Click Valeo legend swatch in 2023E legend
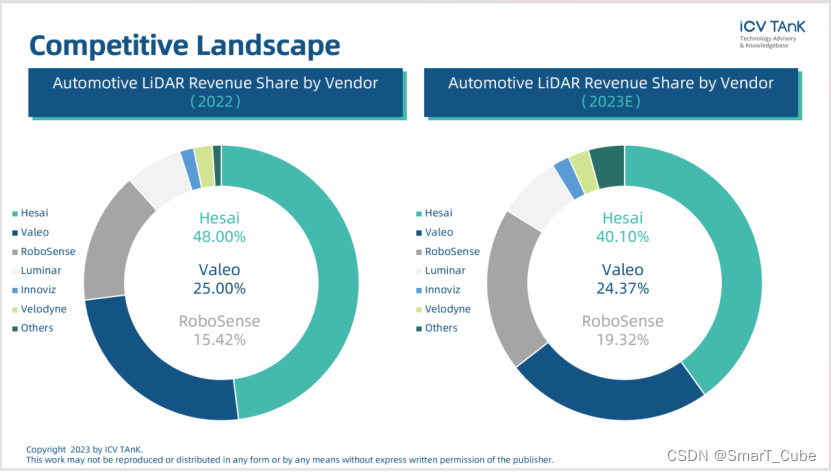The height and width of the screenshot is (472, 831). coord(419,233)
